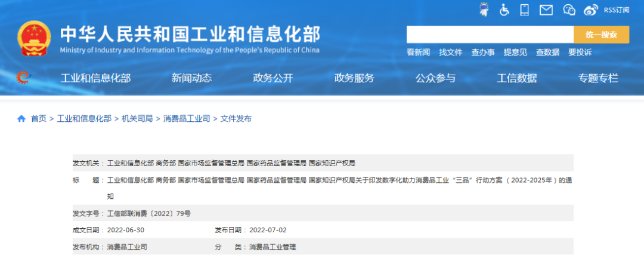Viewport: 644px width, 261px height.
Task: Click the national emblem logo
Action: [34, 38]
